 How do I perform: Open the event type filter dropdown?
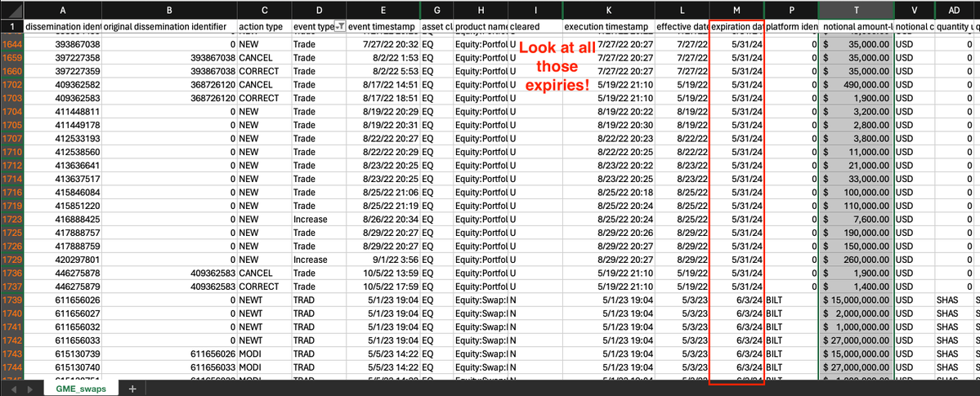pos(340,27)
